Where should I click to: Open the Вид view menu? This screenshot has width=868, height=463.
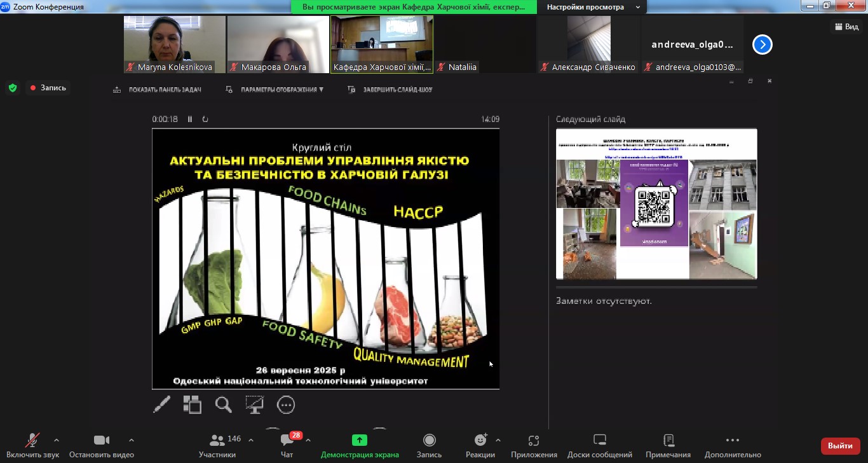click(x=846, y=27)
